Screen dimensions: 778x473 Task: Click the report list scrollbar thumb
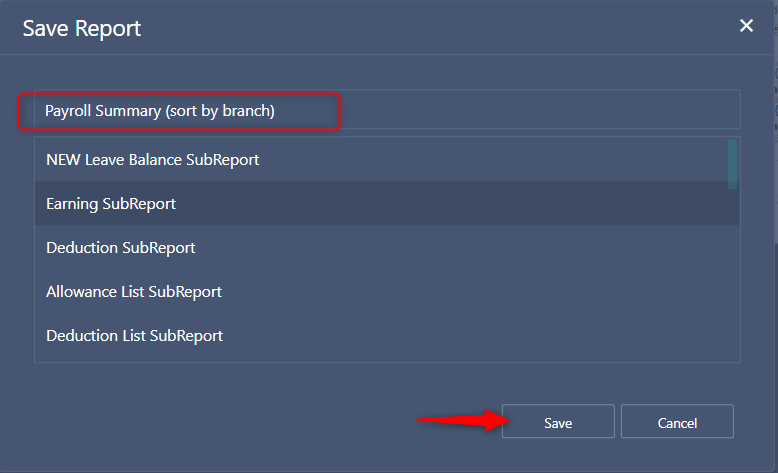tap(732, 164)
